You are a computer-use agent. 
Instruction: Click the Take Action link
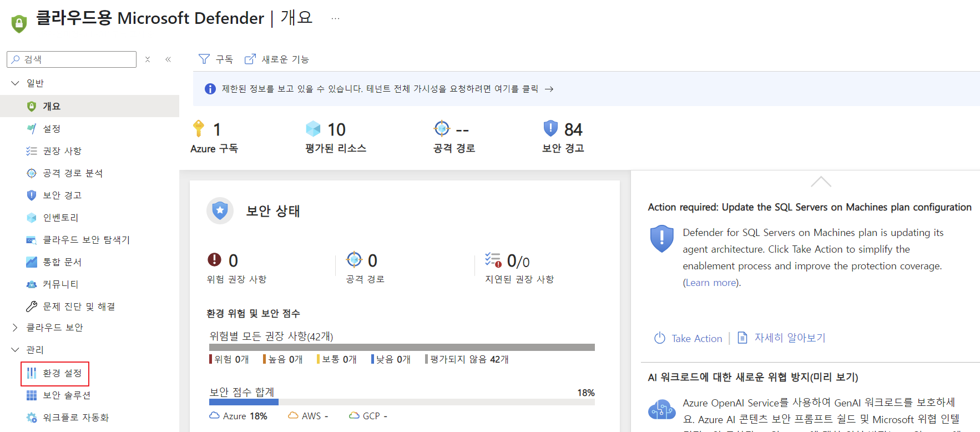[x=696, y=338]
